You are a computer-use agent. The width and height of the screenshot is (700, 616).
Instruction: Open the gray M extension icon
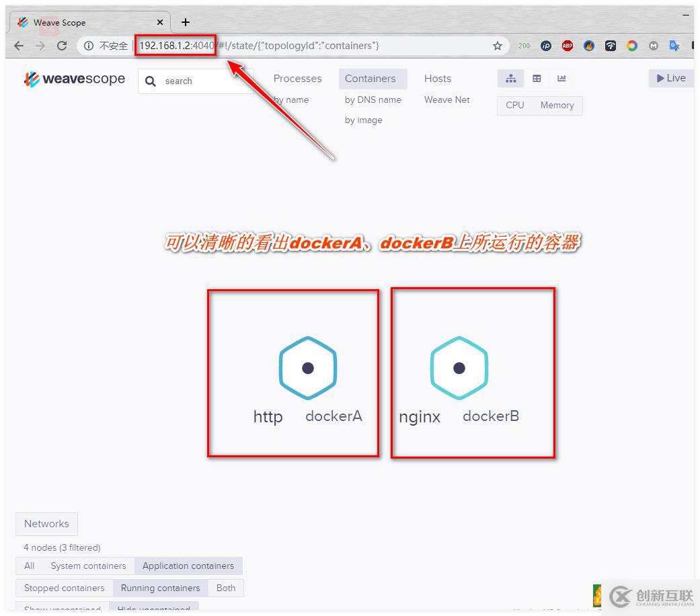[x=653, y=46]
